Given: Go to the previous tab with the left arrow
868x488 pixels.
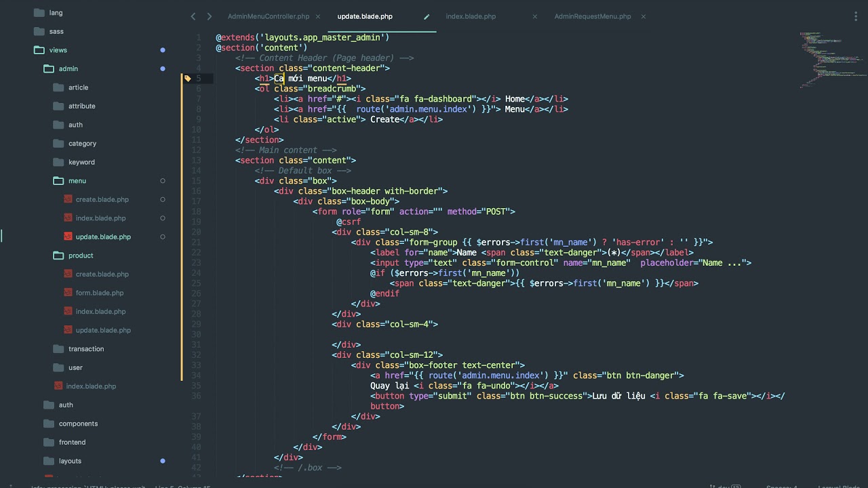Looking at the screenshot, I should coord(193,16).
